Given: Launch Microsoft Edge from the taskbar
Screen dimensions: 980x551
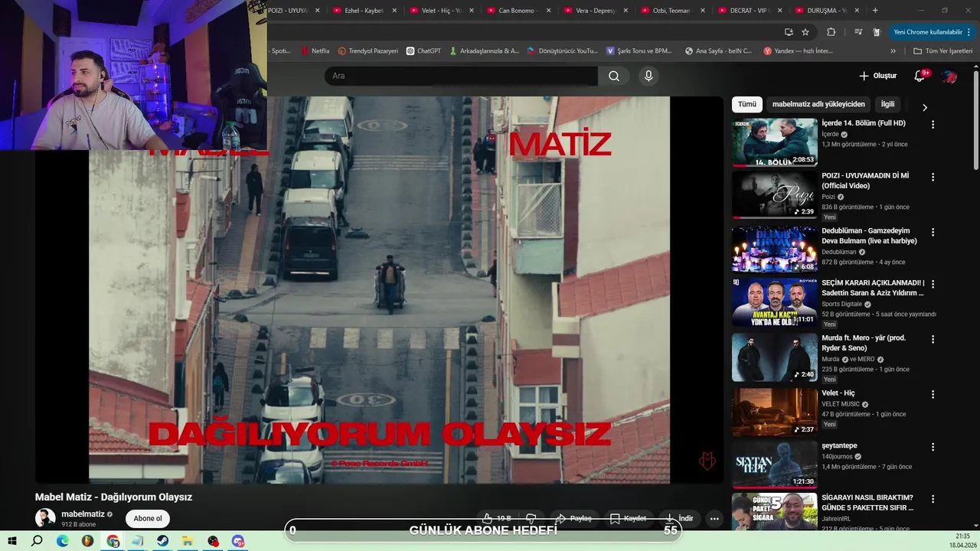Looking at the screenshot, I should (63, 540).
